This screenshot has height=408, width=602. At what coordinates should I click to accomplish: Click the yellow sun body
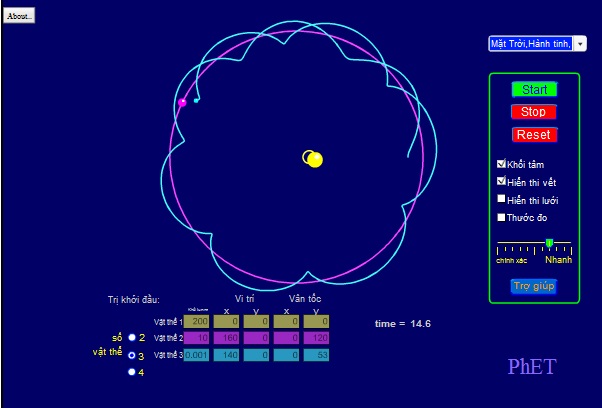[x=314, y=159]
